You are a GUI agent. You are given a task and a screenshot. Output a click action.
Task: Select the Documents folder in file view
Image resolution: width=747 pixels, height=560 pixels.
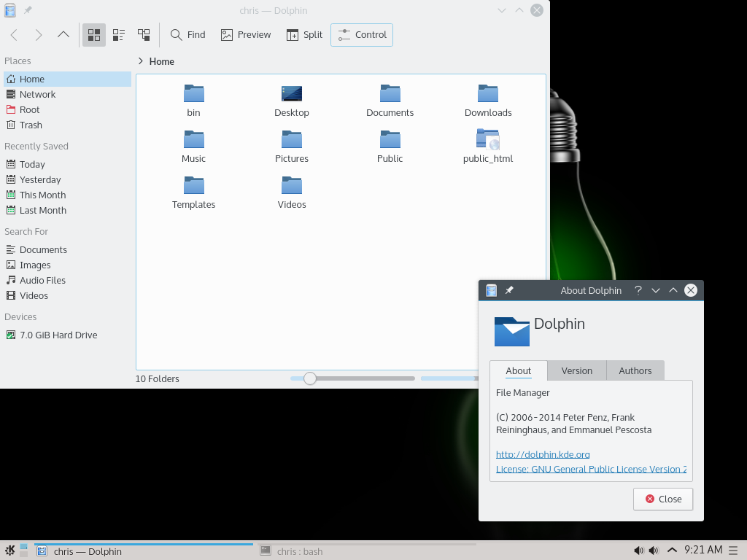(390, 101)
